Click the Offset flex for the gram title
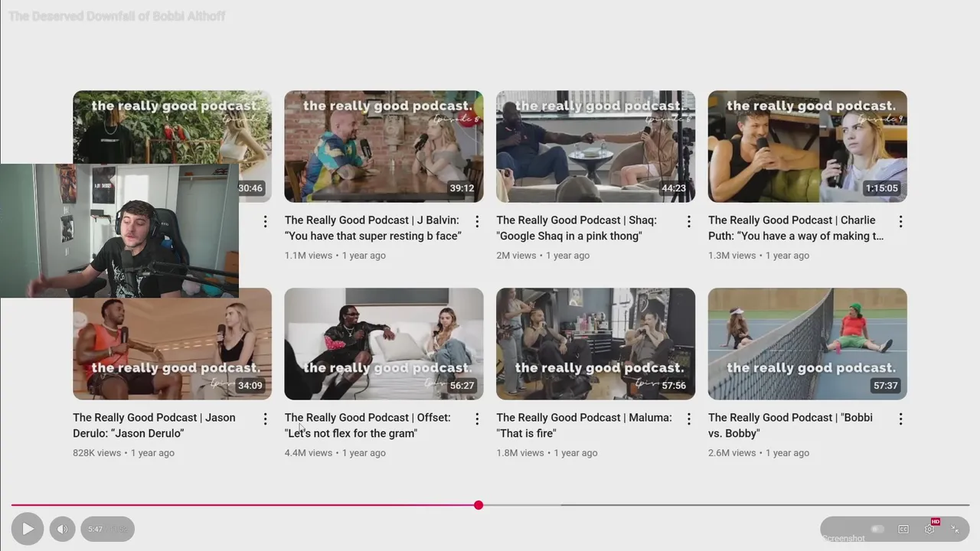The width and height of the screenshot is (980, 551). (367, 425)
